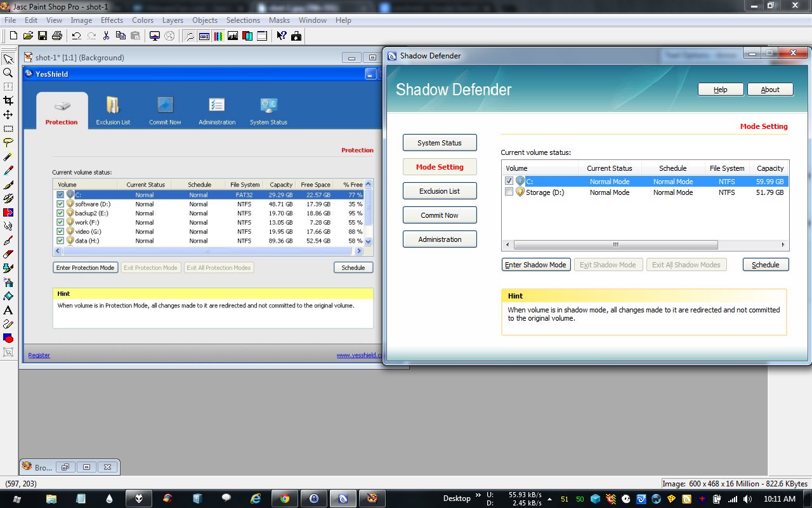Image resolution: width=812 pixels, height=508 pixels.
Task: Expand the Desktop toolbar chevron on taskbar
Action: [x=478, y=496]
